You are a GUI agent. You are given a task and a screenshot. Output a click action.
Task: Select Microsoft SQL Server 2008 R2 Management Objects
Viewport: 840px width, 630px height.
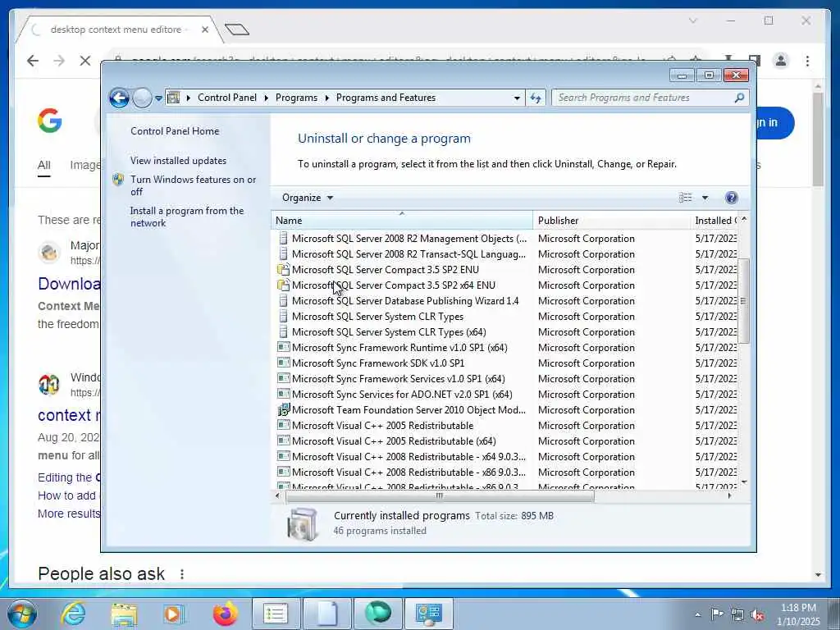[x=409, y=239]
